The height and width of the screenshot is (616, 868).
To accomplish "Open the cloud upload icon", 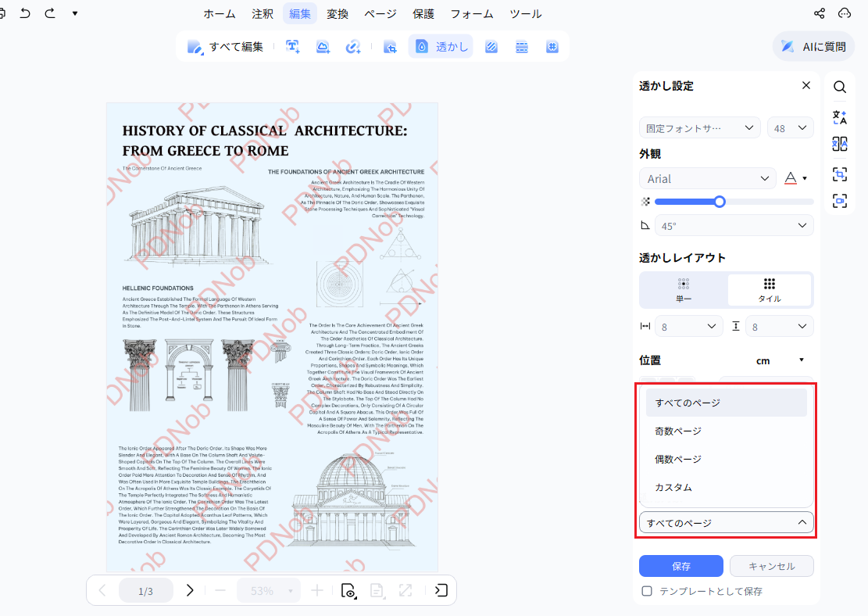I will pyautogui.click(x=845, y=13).
